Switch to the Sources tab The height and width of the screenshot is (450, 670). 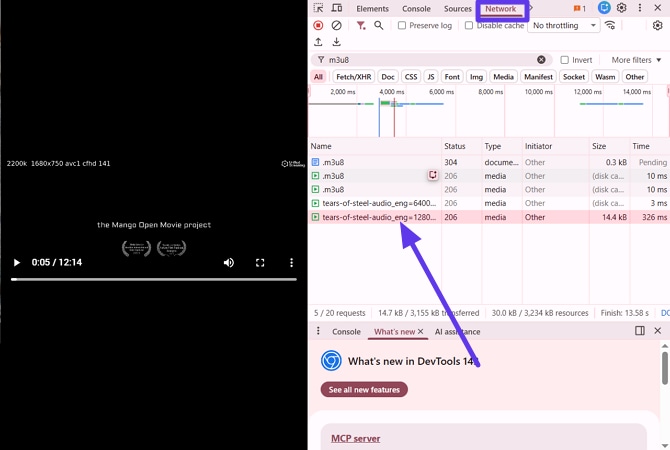[x=457, y=9]
